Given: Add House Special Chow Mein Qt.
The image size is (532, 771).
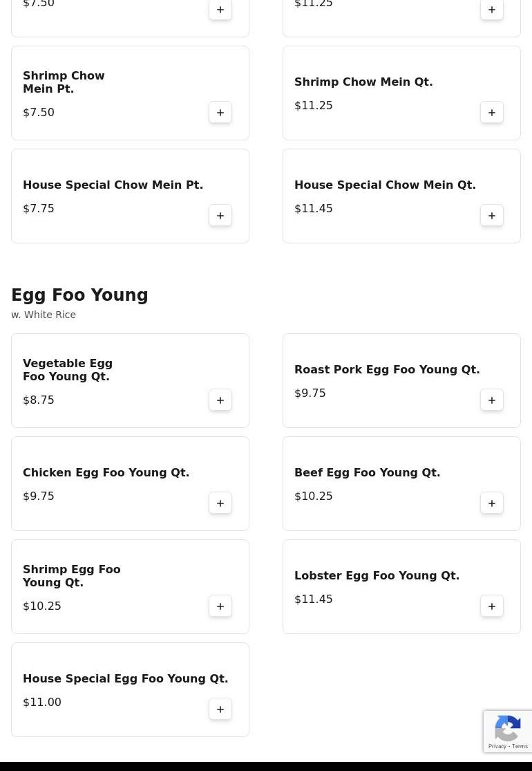Looking at the screenshot, I should click(x=492, y=216).
